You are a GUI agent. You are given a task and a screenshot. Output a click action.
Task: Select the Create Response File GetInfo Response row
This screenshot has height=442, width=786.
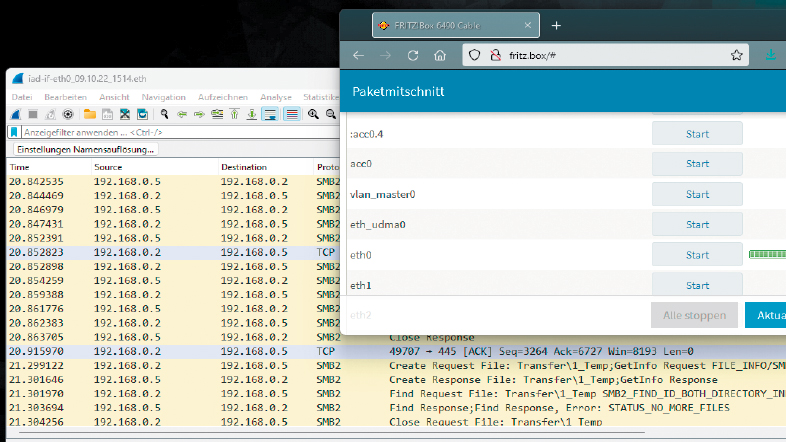pyautogui.click(x=396, y=379)
